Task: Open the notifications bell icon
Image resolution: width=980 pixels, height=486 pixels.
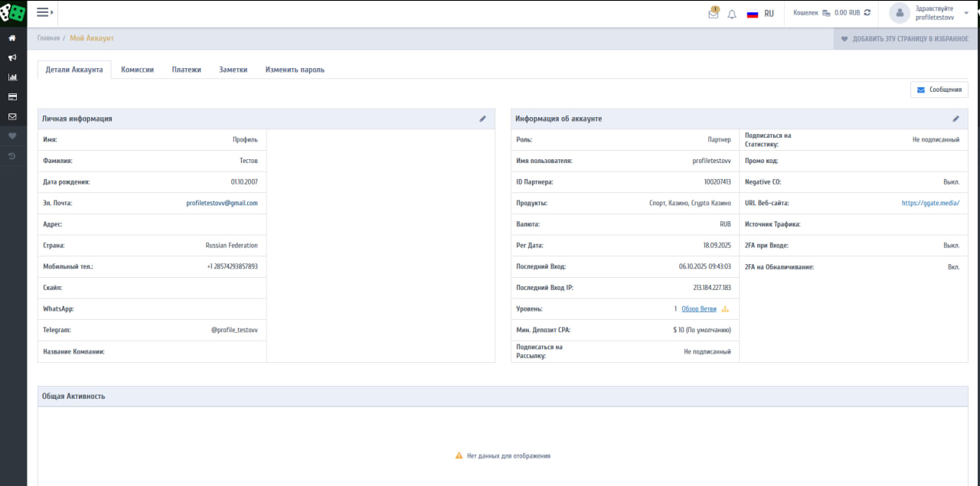Action: (732, 14)
